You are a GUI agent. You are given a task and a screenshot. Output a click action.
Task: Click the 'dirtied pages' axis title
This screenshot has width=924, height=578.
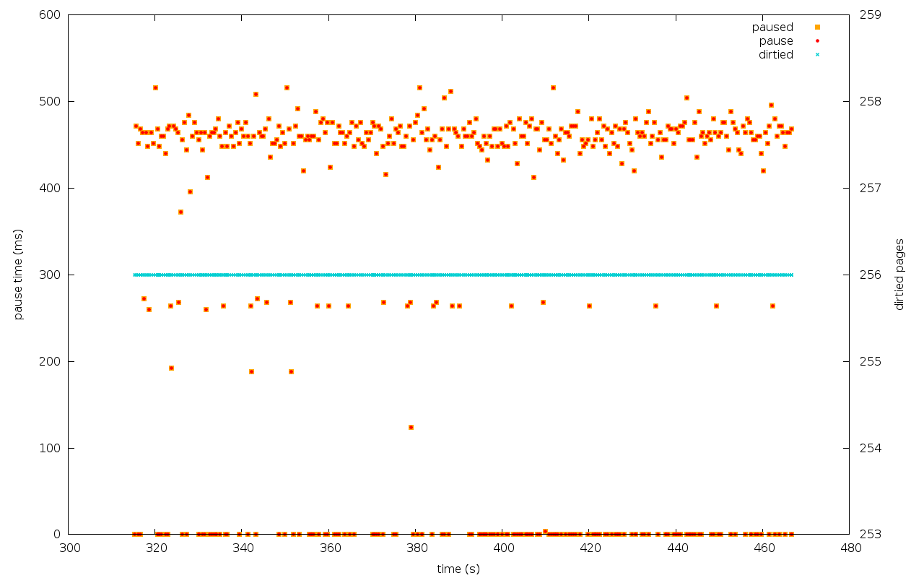click(899, 275)
